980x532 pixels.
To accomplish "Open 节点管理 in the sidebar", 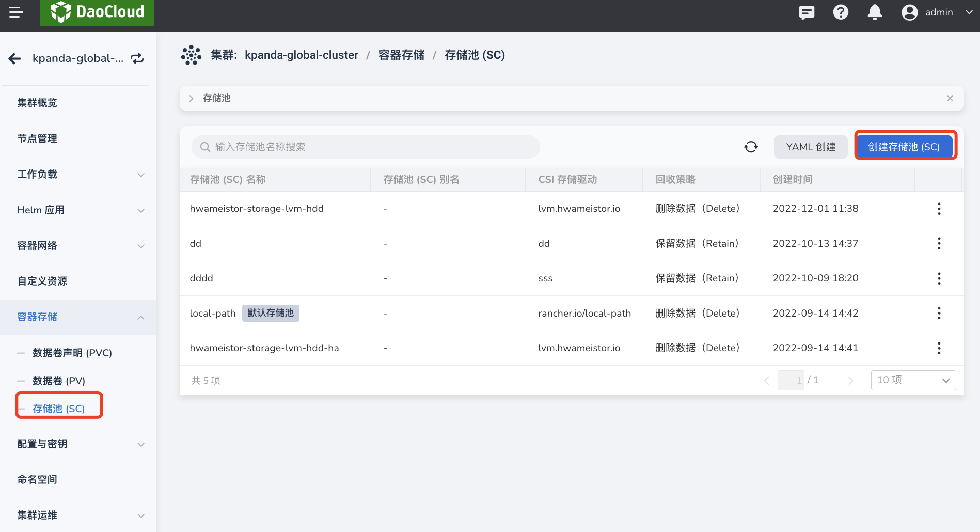I will (37, 138).
